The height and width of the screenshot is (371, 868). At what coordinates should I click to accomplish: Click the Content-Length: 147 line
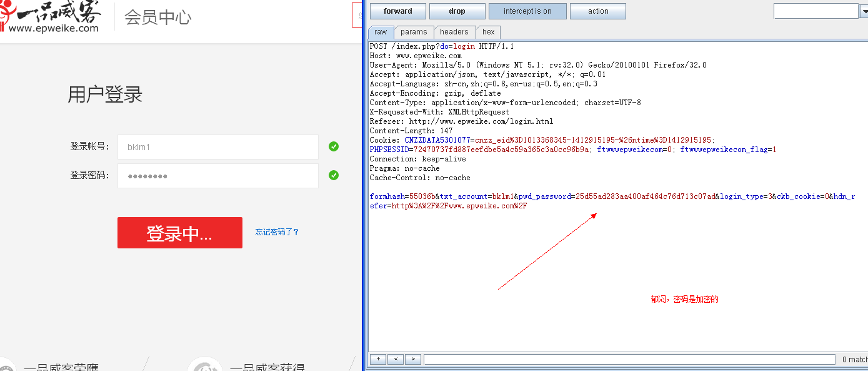[411, 131]
